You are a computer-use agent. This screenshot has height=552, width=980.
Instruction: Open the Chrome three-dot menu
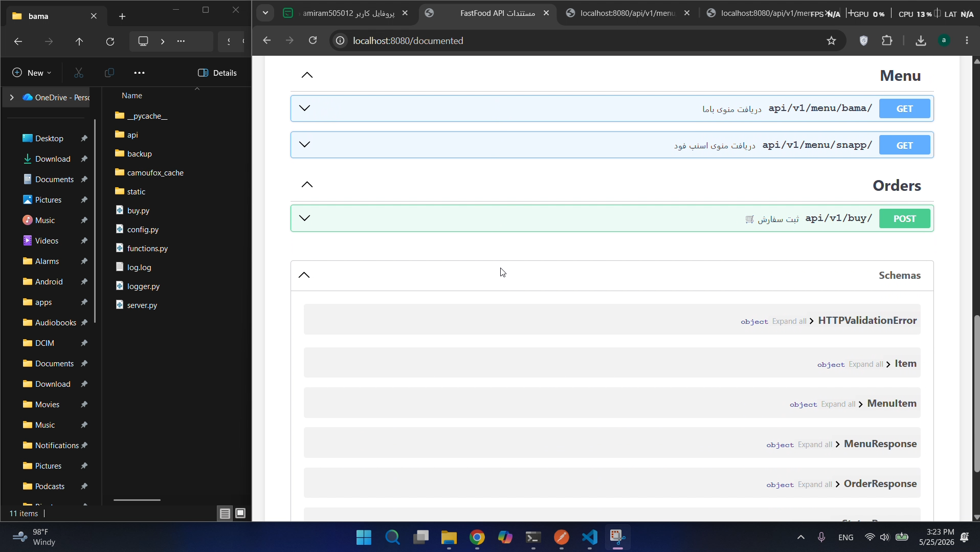(967, 40)
